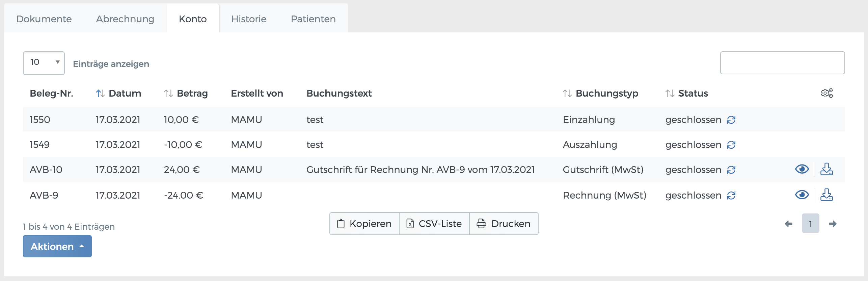
Task: Sort by Buchungstyp column arrows
Action: pos(567,93)
